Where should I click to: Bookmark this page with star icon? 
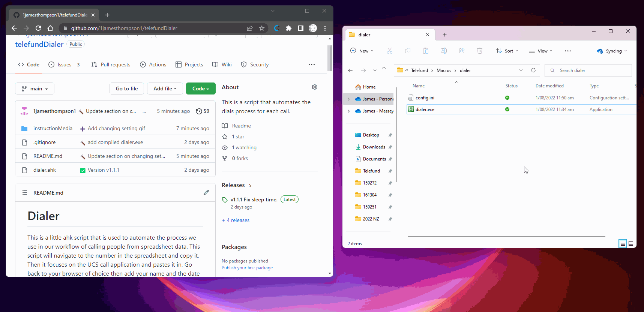262,28
